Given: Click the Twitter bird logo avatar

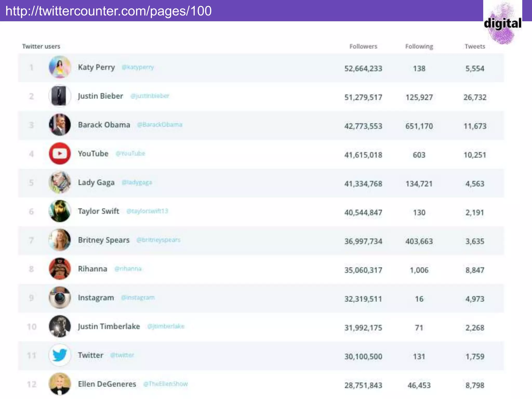Looking at the screenshot, I should 60,355.
